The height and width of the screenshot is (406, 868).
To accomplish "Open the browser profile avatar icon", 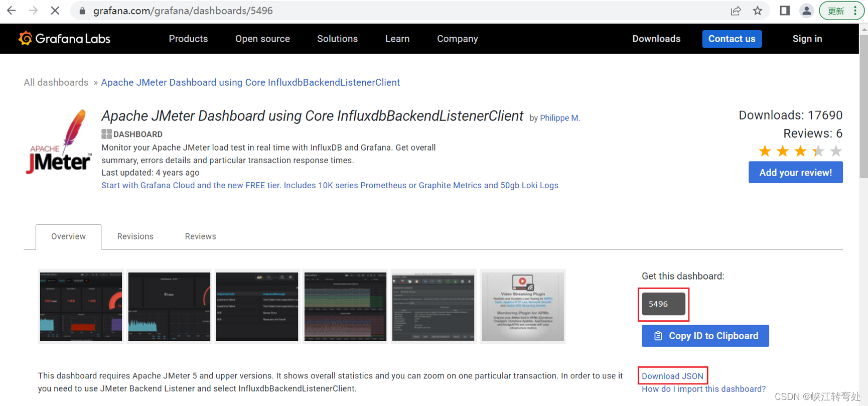I will (x=806, y=11).
